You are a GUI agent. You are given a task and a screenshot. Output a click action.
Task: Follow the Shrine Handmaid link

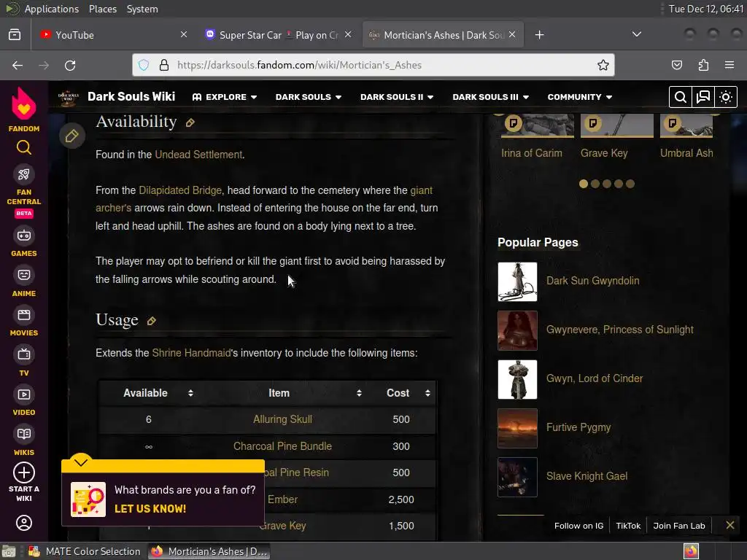coord(191,354)
